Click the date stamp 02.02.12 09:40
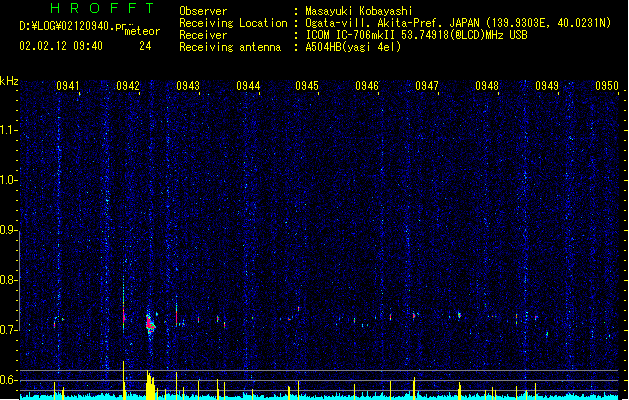The width and height of the screenshot is (629, 400). [x=61, y=46]
